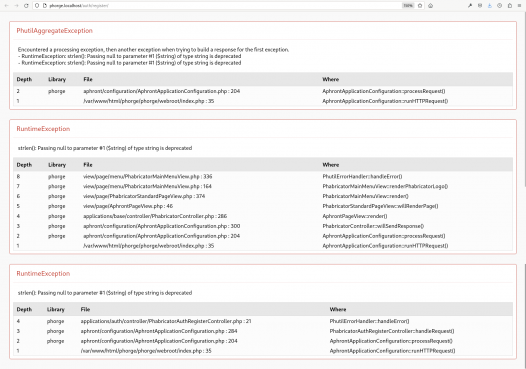The width and height of the screenshot is (526, 369).
Task: Open the extensions icon
Action: tap(510, 6)
